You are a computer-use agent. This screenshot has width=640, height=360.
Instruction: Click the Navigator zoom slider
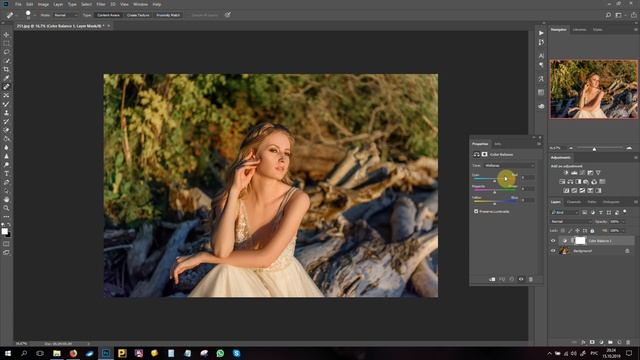coord(600,148)
